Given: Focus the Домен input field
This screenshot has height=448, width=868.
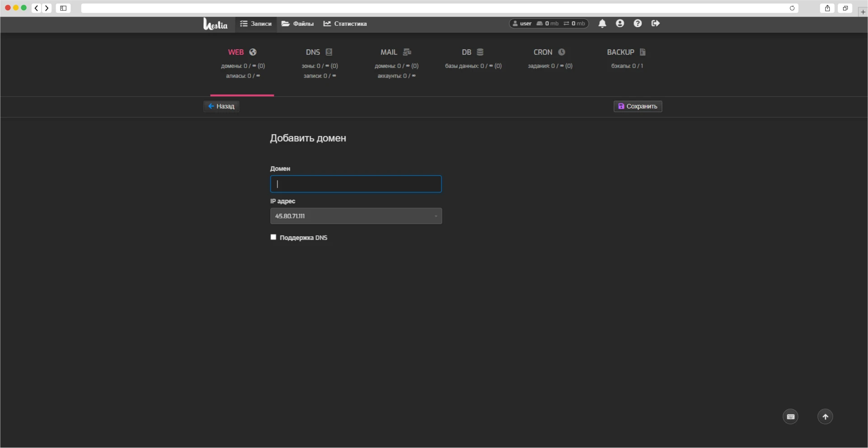Looking at the screenshot, I should (x=356, y=184).
